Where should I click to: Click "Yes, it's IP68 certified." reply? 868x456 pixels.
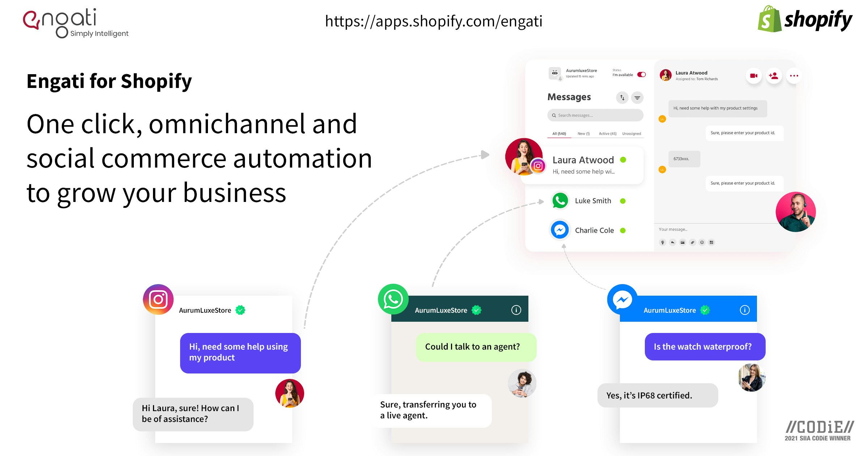658,396
